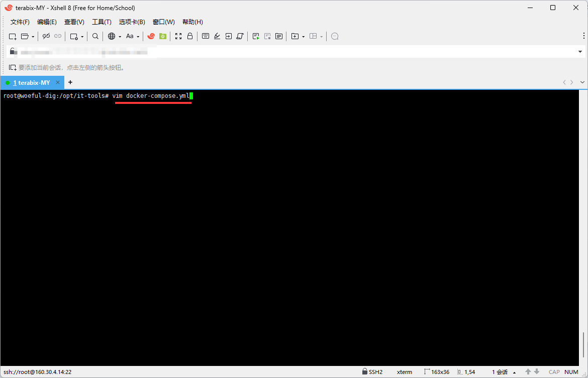Add new tab with plus button
This screenshot has width=588, height=378.
pos(70,82)
